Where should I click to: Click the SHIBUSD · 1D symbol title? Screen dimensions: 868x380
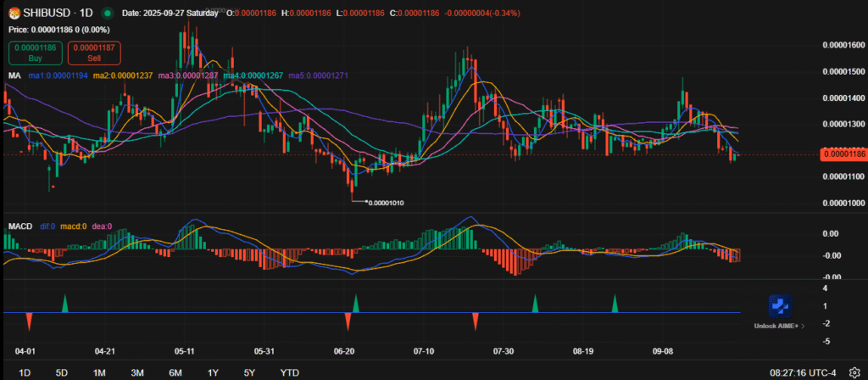point(58,12)
